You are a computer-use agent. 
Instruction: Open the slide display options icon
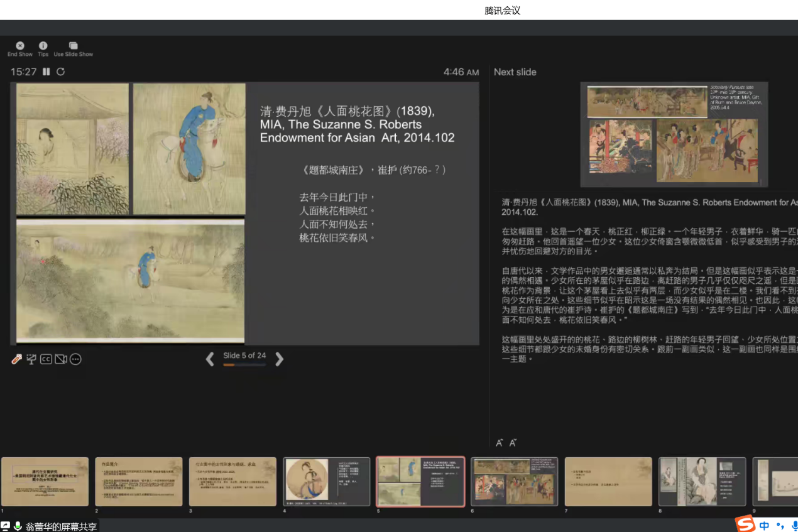pyautogui.click(x=31, y=359)
